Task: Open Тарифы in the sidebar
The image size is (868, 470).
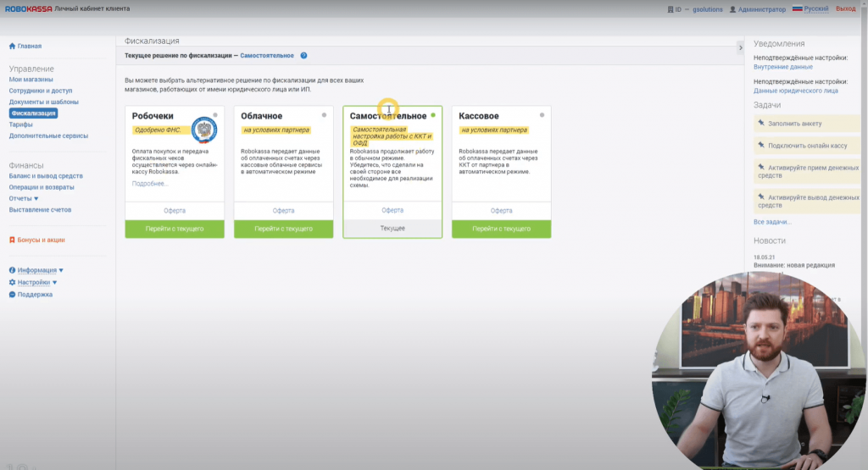Action: click(20, 124)
